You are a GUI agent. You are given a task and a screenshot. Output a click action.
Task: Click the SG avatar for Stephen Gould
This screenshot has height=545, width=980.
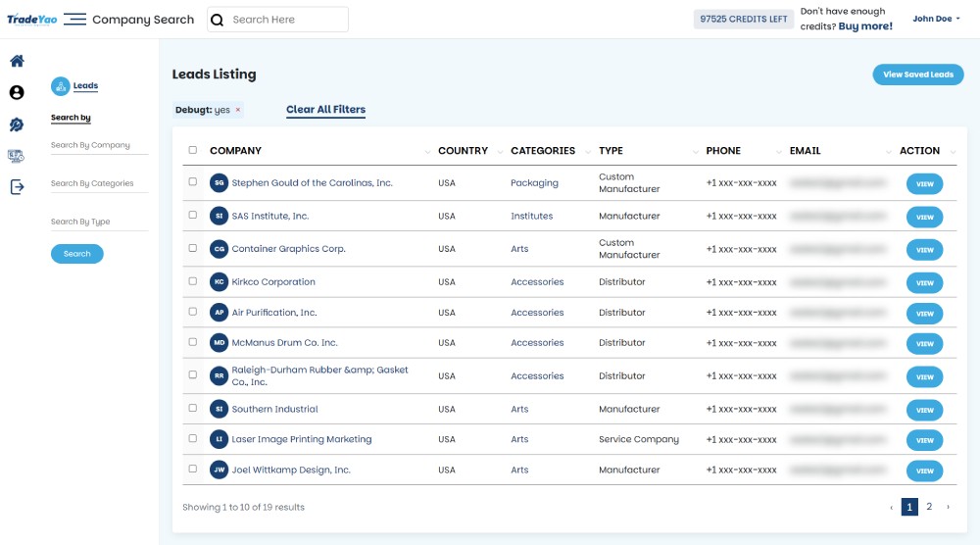point(220,182)
